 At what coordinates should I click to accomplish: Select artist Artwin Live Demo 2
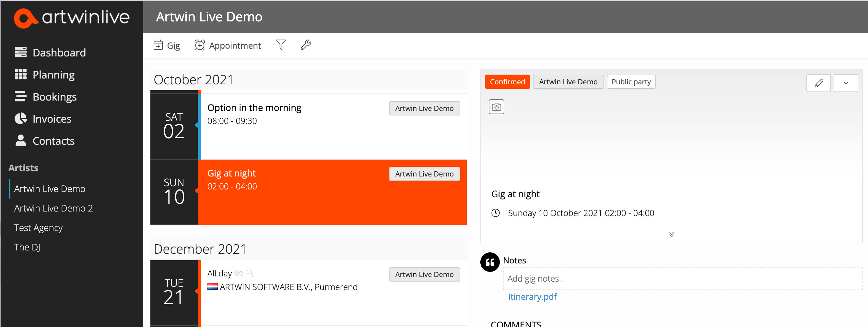click(x=53, y=208)
